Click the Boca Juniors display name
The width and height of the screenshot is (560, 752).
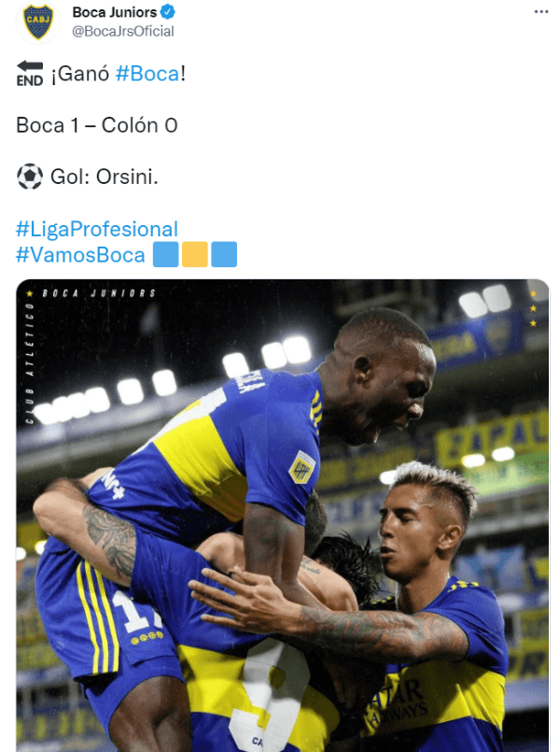(x=115, y=12)
